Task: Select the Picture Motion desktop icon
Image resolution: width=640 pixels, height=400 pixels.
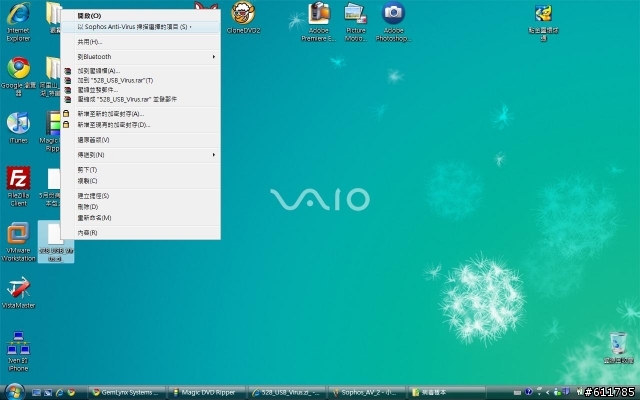Action: tap(356, 22)
